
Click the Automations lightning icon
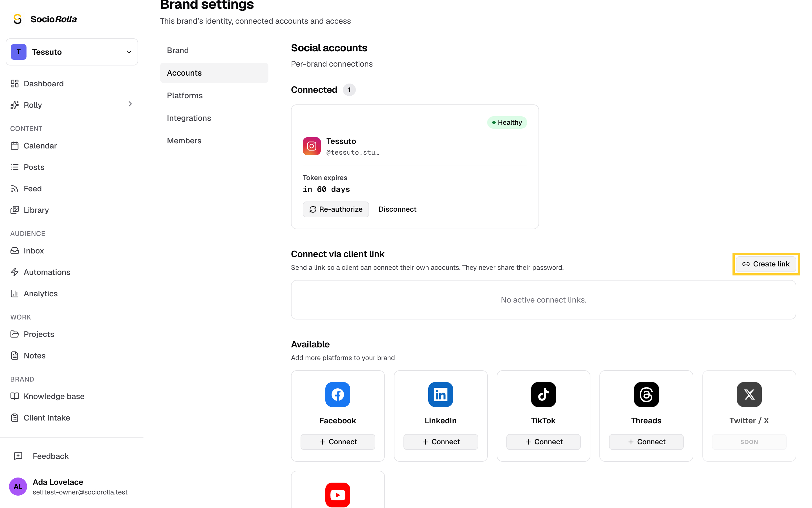[x=14, y=272]
